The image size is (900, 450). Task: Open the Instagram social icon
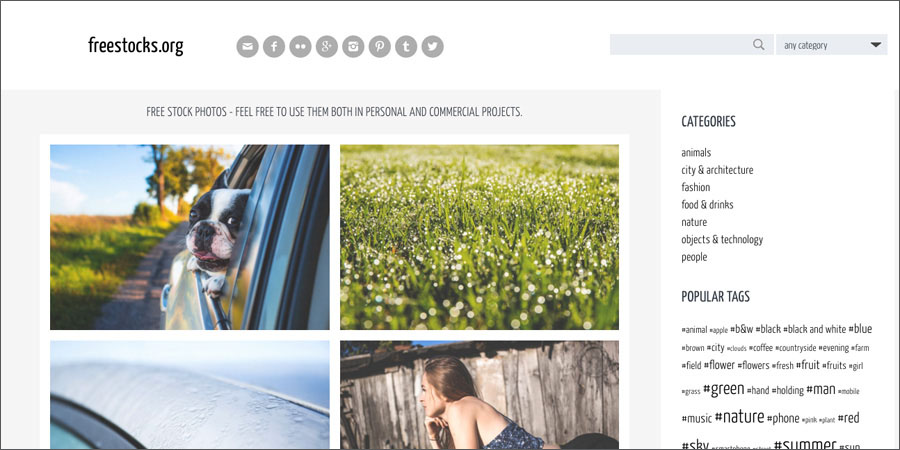353,46
